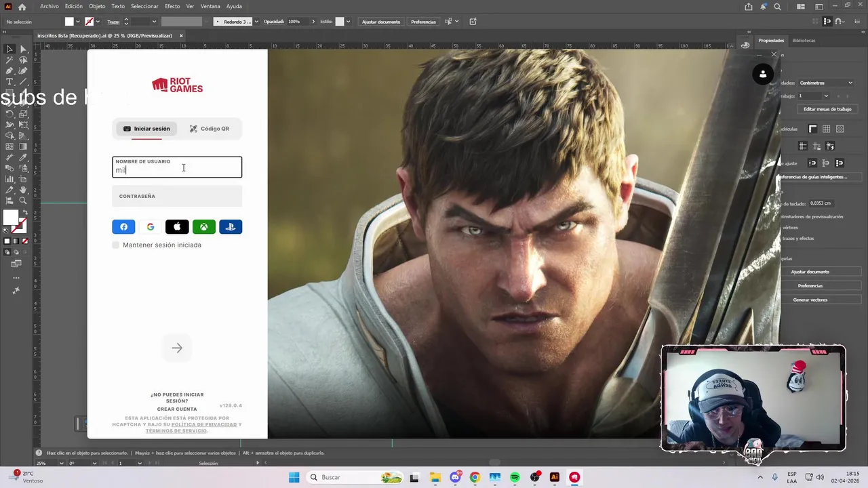Focus the Nombre de usuario field
The height and width of the screenshot is (488, 868).
[177, 167]
